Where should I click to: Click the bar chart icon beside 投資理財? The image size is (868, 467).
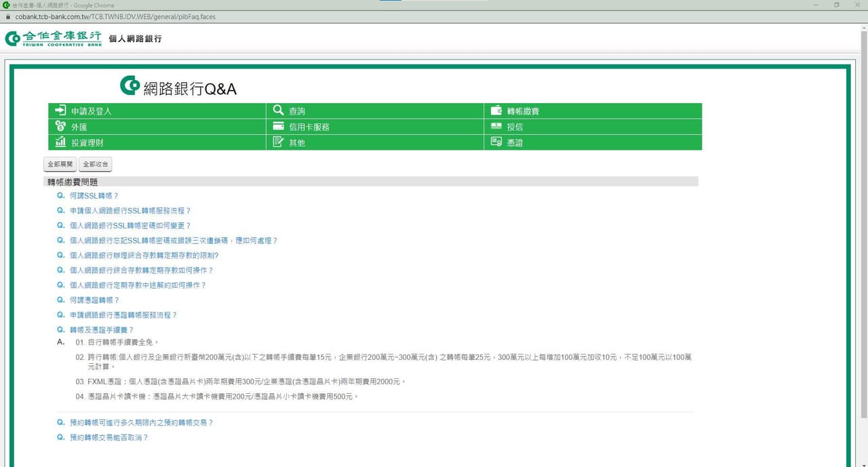60,142
